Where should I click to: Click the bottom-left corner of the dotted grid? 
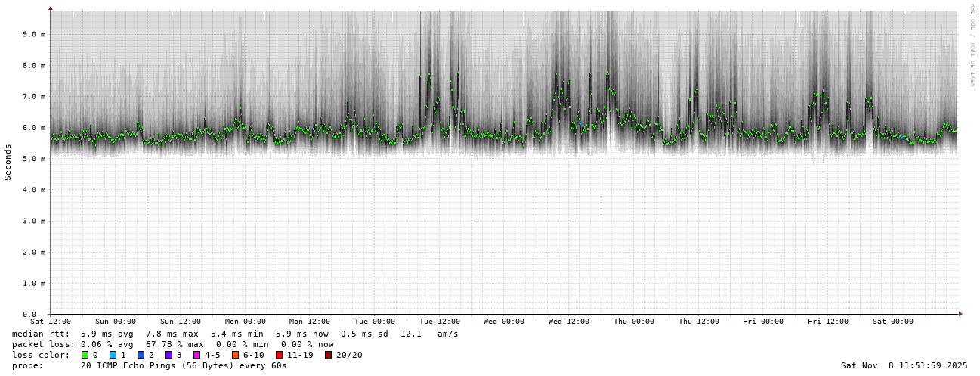pyautogui.click(x=51, y=312)
